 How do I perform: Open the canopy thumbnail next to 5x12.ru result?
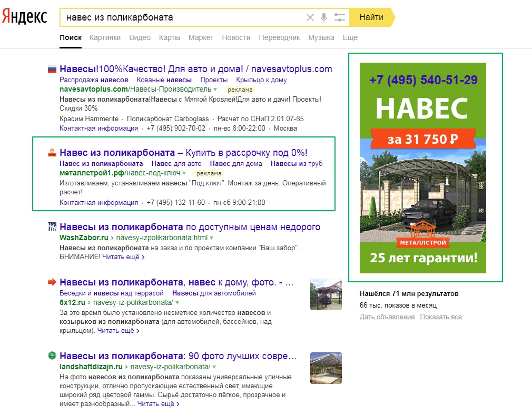point(326,294)
